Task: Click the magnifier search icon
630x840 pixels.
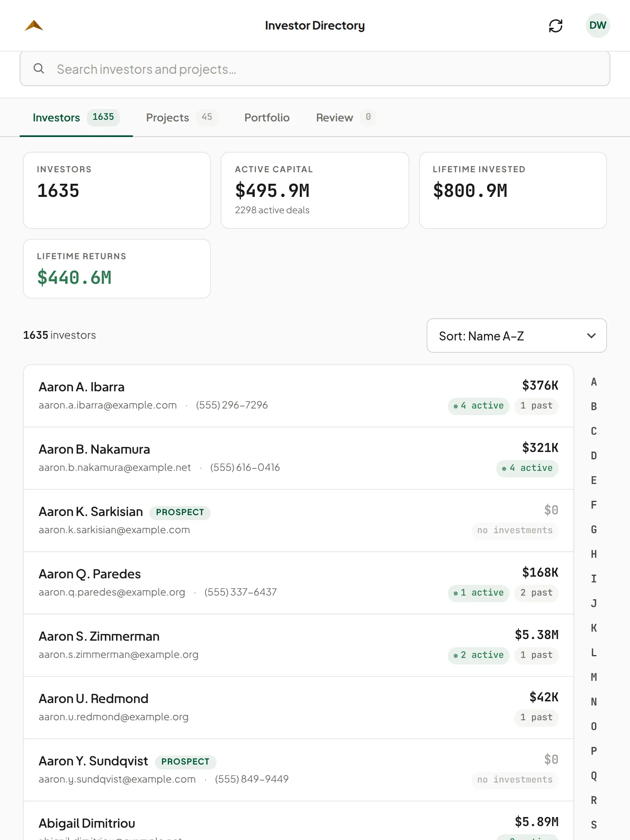Action: click(x=39, y=68)
